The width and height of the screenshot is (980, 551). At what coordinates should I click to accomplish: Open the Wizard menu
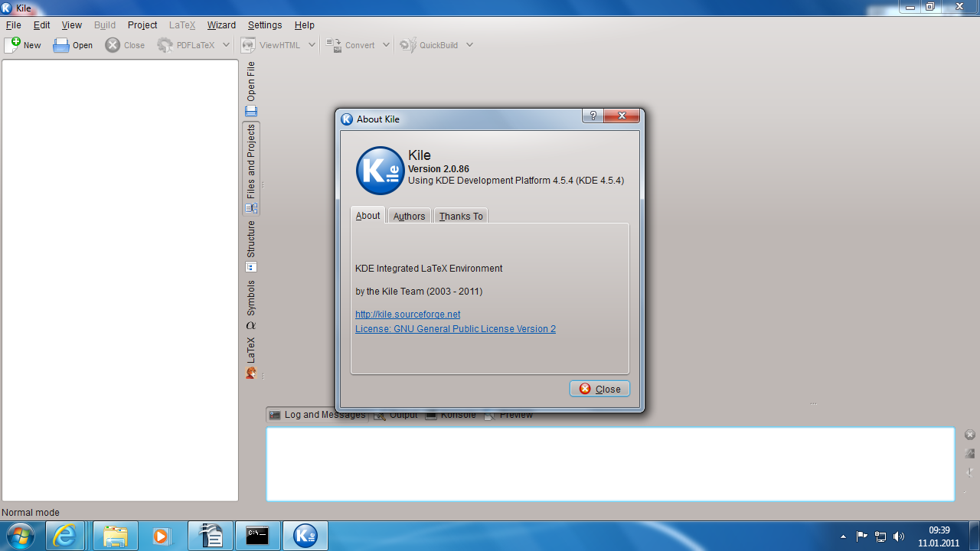[x=221, y=24]
